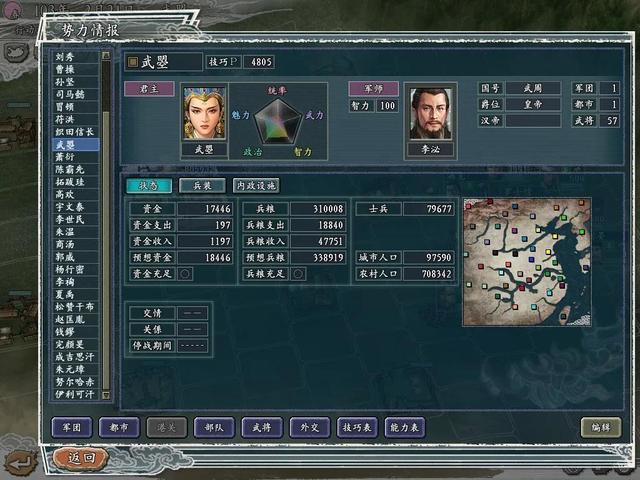Select 陈霸先 in the faction list
The height and width of the screenshot is (480, 640).
(x=76, y=169)
